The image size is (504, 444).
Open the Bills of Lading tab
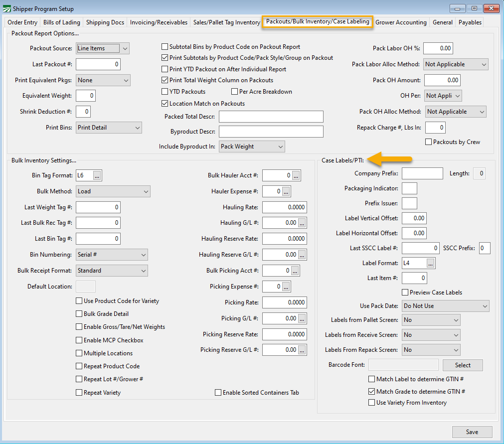tap(61, 22)
